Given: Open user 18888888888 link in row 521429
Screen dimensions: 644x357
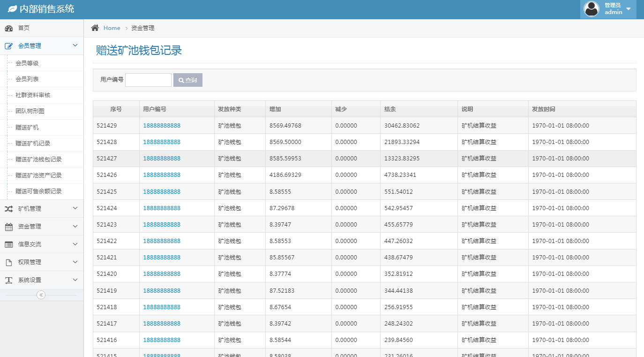Looking at the screenshot, I should tap(162, 126).
